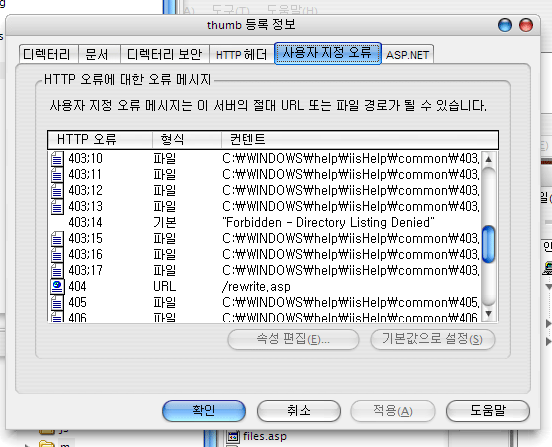Select the 사용자 지정 오류 tab
This screenshot has height=447, width=552.
coord(328,53)
